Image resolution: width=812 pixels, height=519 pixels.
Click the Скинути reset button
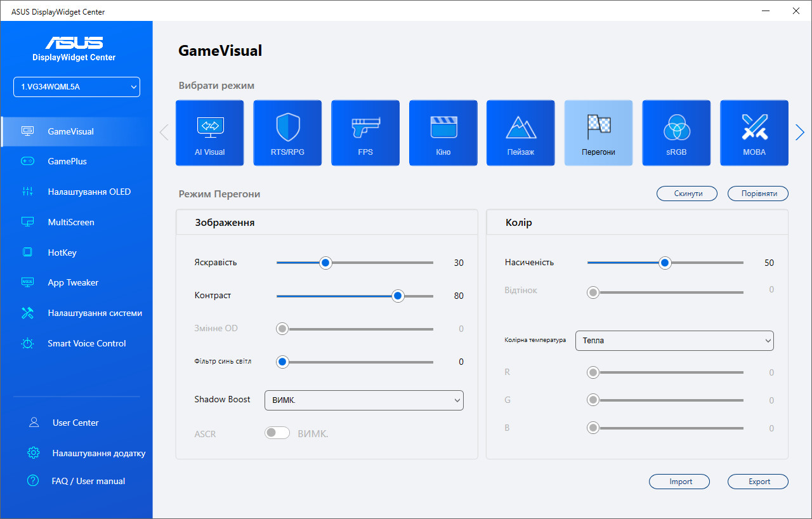(687, 194)
